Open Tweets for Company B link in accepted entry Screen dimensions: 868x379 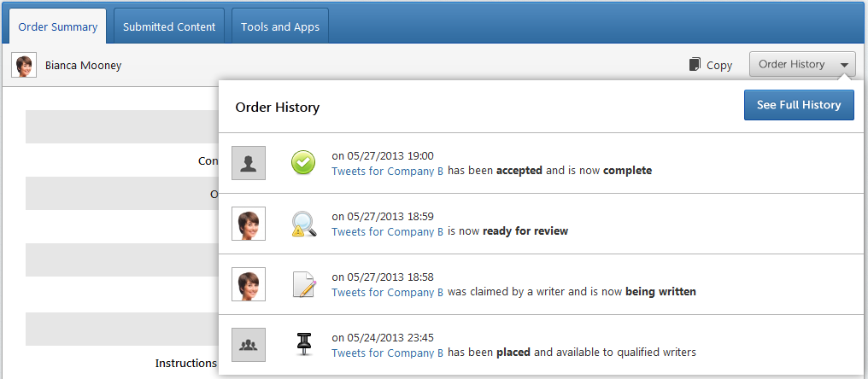[388, 171]
